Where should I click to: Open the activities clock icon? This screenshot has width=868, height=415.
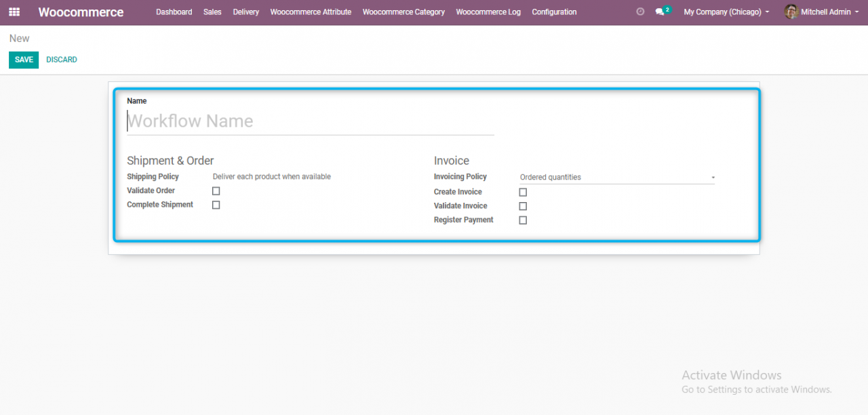pos(639,12)
